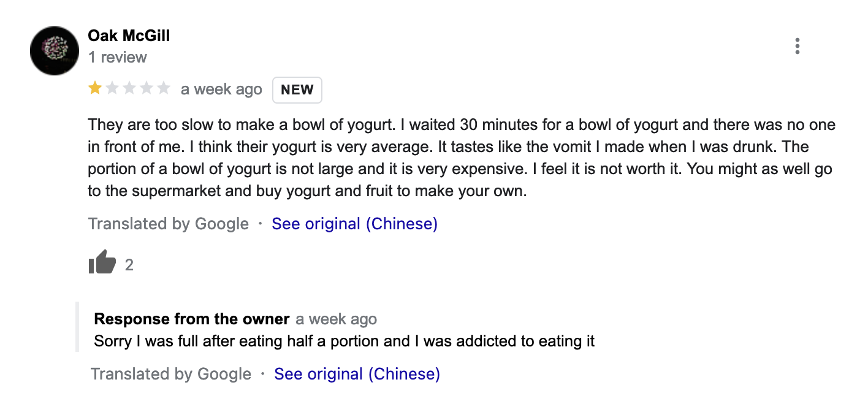Click the second gray rating star

pyautogui.click(x=112, y=89)
